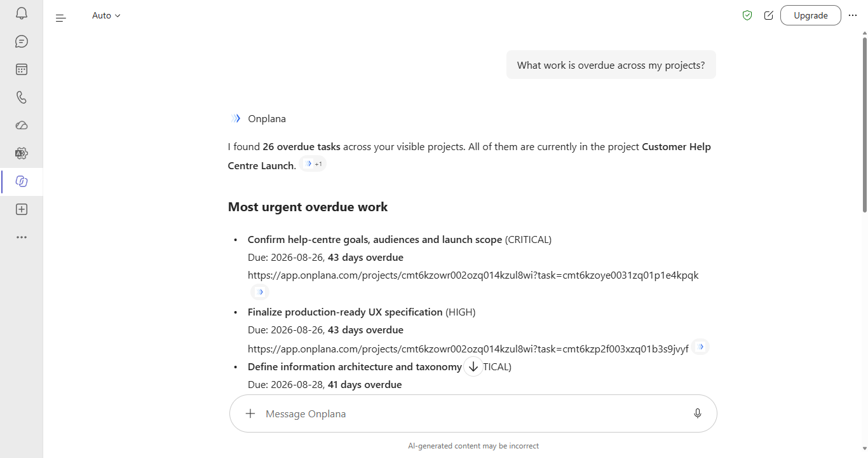Click the microphone dictation icon
The image size is (868, 458).
(698, 413)
